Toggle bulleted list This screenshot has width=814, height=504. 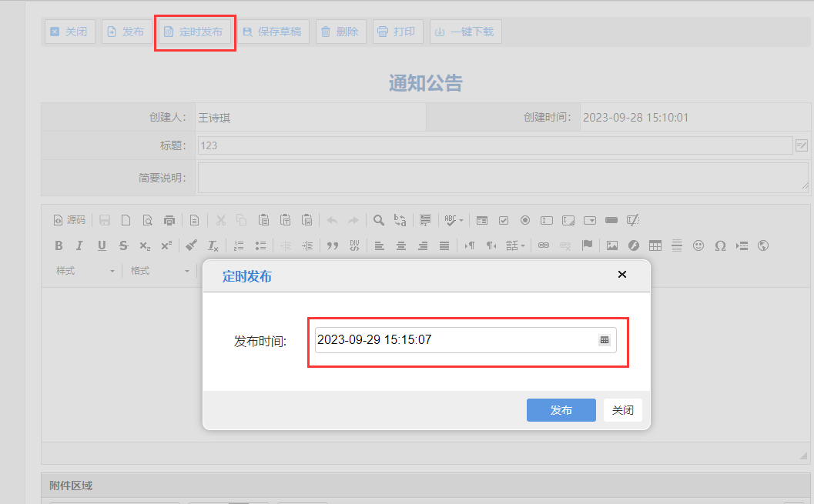[260, 245]
